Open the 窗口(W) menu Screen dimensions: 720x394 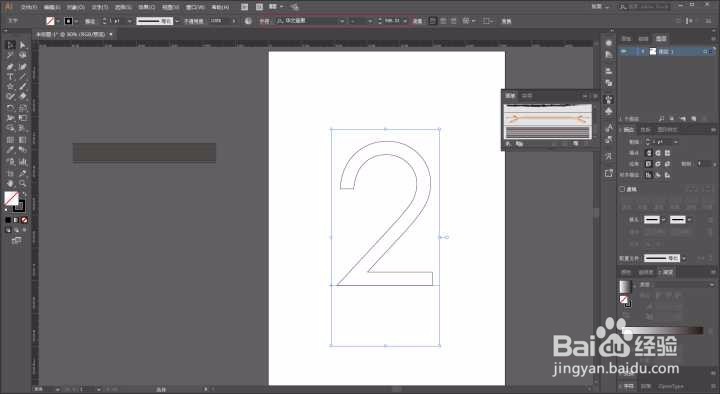(x=195, y=7)
